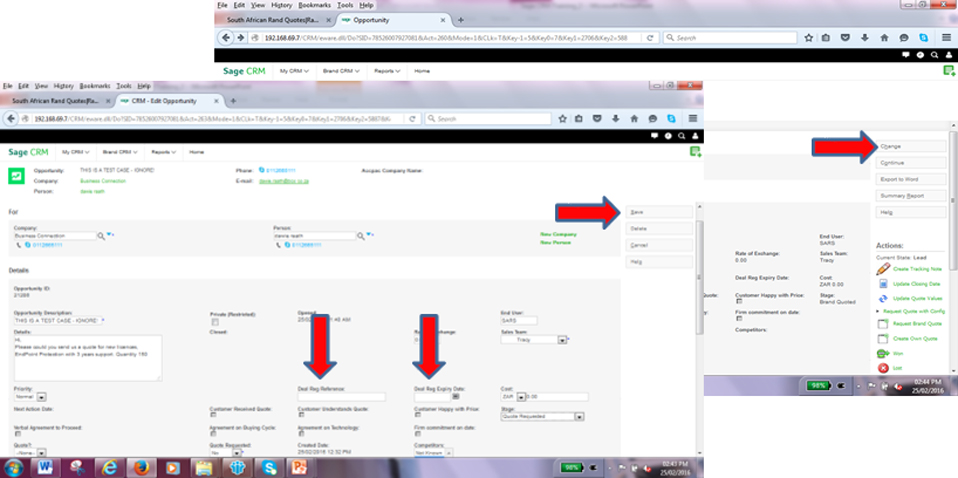Tick the Private (Restricted) checkbox
Image resolution: width=958 pixels, height=478 pixels.
click(x=214, y=322)
